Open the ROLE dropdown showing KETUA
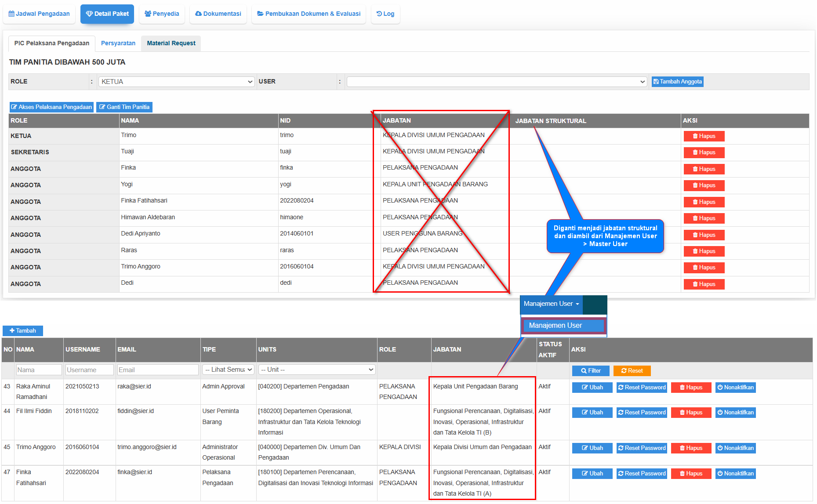Viewport: 817px width, 504px height. [x=177, y=82]
